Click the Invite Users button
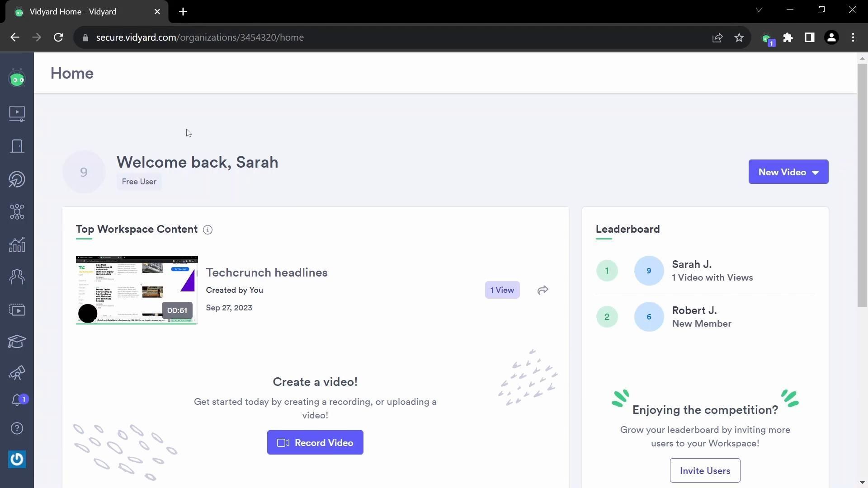868x488 pixels. 705,471
